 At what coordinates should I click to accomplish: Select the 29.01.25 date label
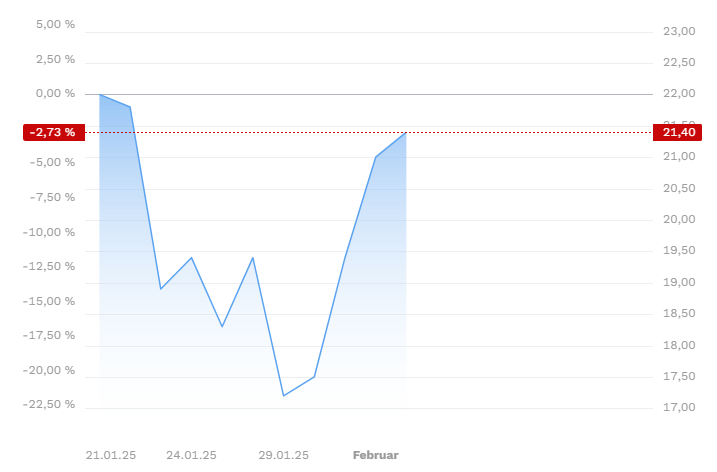point(284,455)
